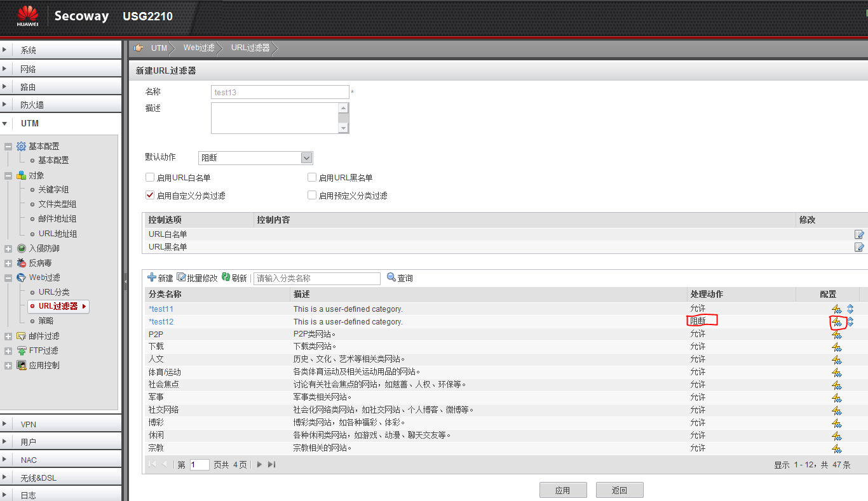Click the lightning configure icon for 宗教
Screen dimensions: 868x501
[837, 449]
